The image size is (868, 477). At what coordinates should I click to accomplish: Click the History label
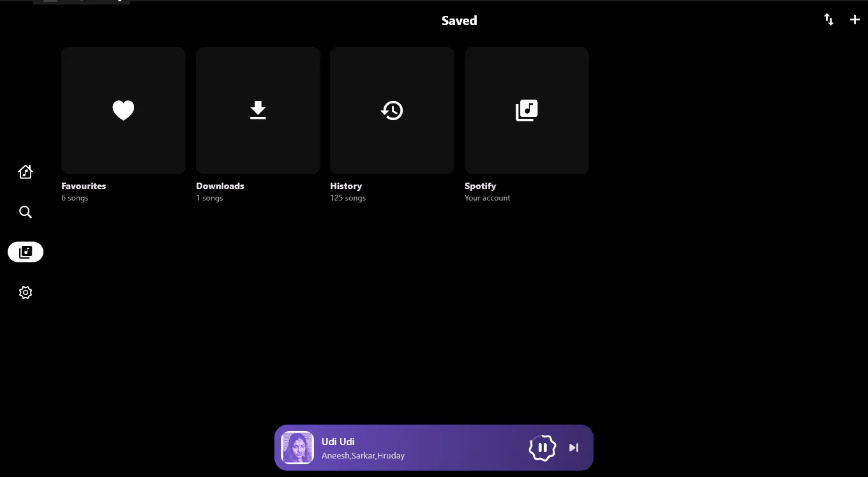[346, 186]
